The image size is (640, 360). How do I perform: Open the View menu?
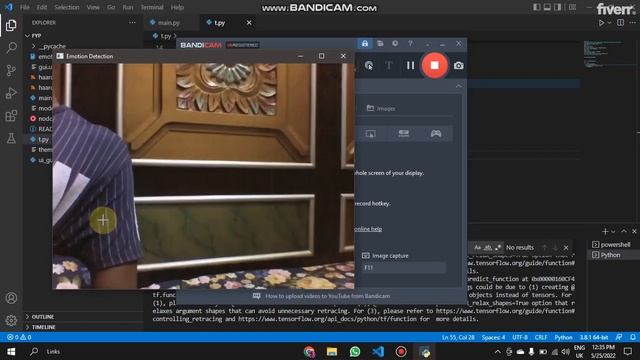click(93, 7)
